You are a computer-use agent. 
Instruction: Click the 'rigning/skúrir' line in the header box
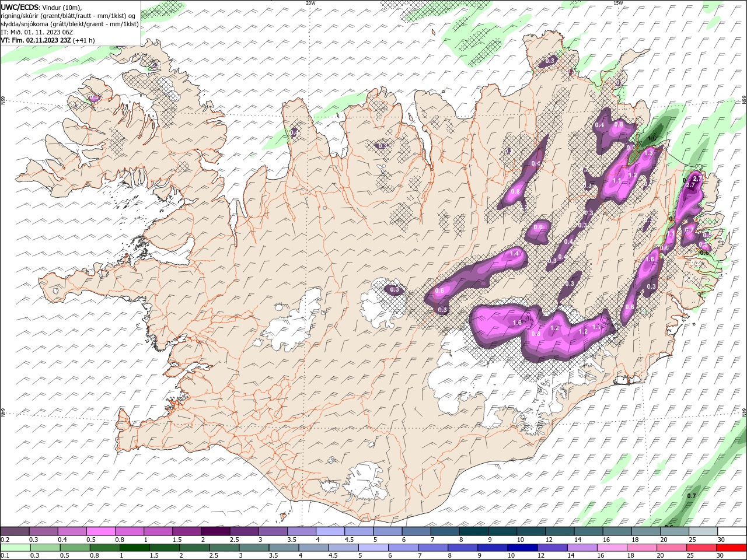pos(68,16)
